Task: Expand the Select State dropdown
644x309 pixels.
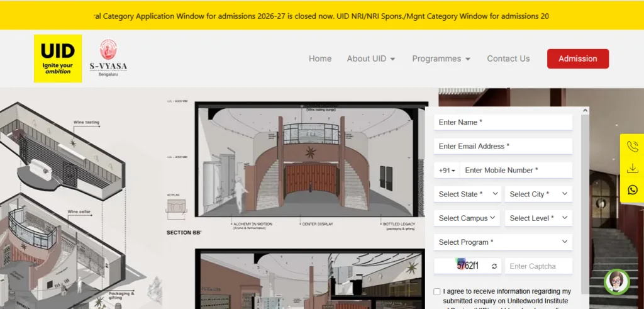Action: [x=467, y=194]
